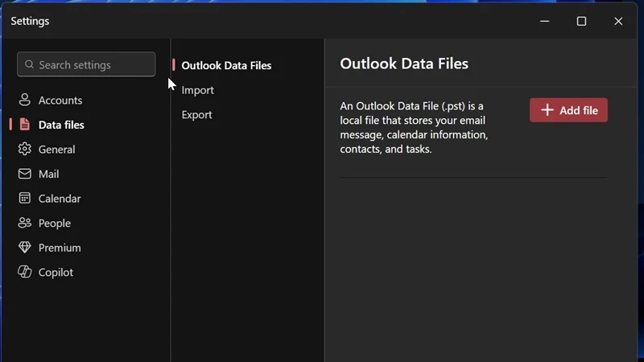
Task: Open Calendar settings label
Action: (60, 199)
